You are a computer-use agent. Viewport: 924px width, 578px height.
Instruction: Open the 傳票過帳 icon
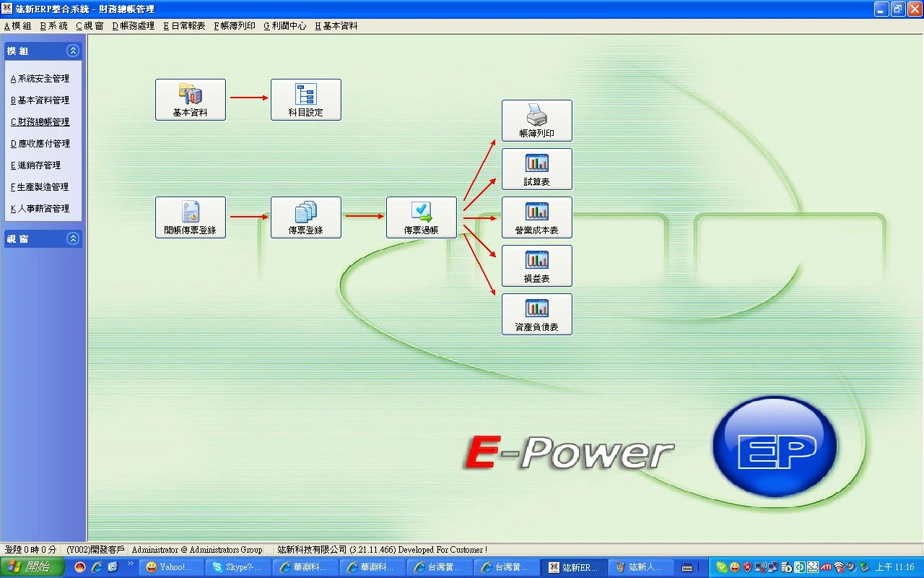(422, 217)
